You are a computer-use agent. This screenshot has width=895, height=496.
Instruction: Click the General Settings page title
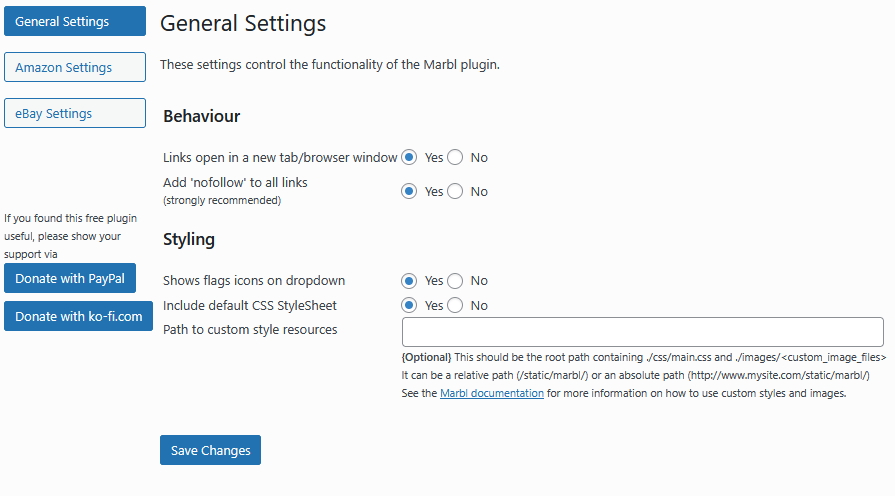(243, 22)
